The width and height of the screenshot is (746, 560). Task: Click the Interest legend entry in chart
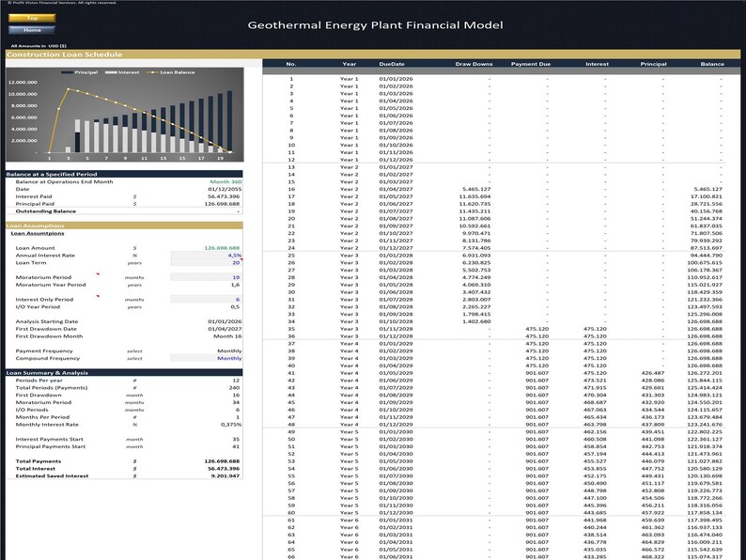[122, 72]
